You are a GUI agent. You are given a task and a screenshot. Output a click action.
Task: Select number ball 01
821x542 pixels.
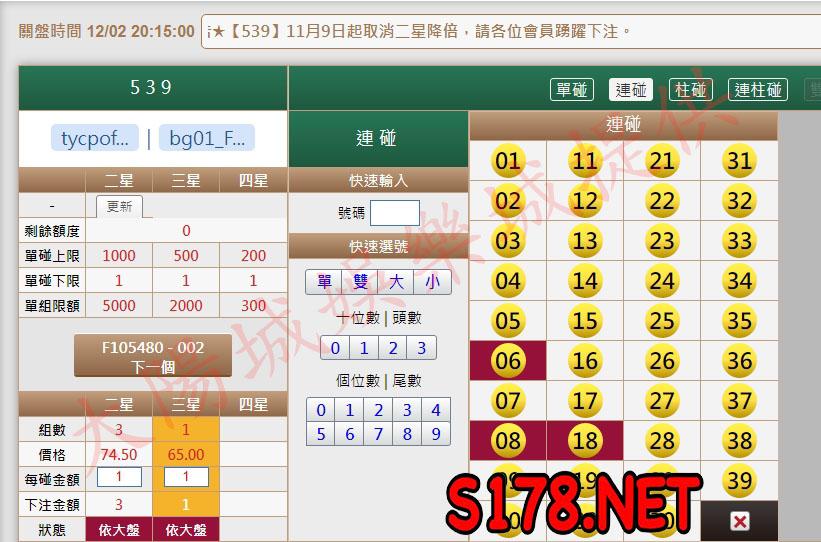(x=507, y=161)
